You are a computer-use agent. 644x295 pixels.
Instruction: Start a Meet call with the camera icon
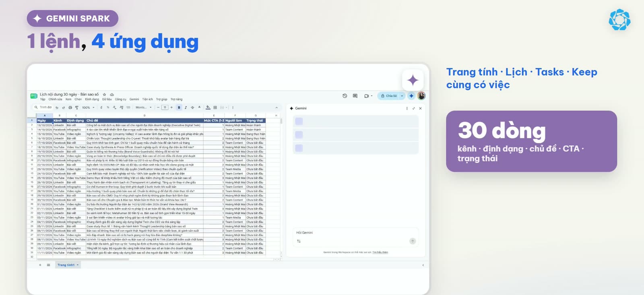pyautogui.click(x=366, y=96)
